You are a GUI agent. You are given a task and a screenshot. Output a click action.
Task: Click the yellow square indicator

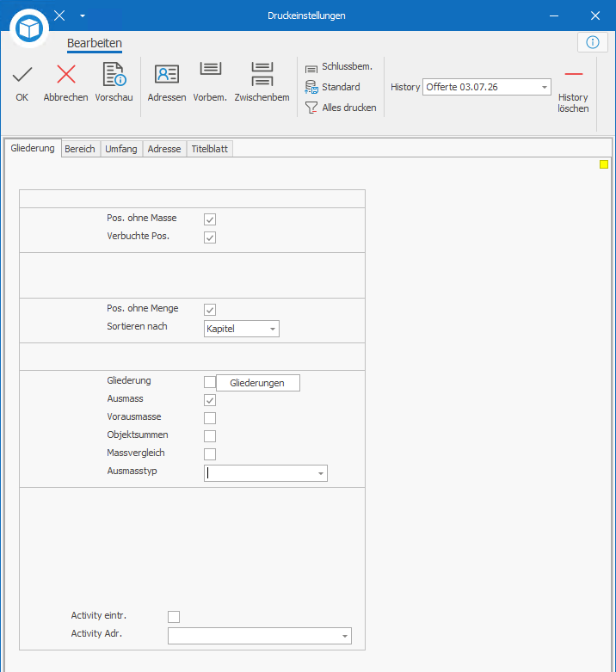coord(604,164)
